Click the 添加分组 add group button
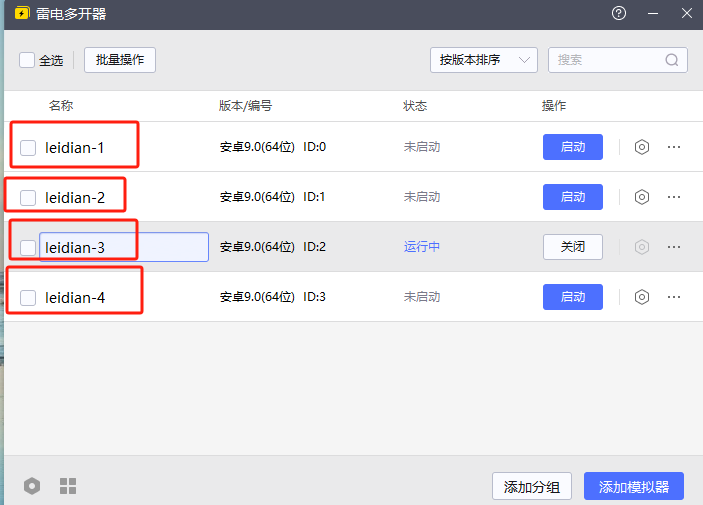This screenshot has width=703, height=505. [x=532, y=486]
